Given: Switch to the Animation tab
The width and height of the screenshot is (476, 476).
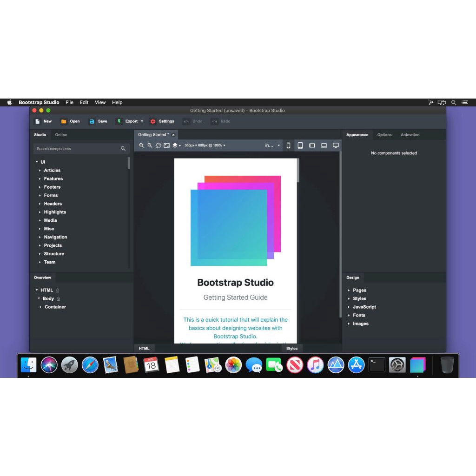Looking at the screenshot, I should coord(410,135).
